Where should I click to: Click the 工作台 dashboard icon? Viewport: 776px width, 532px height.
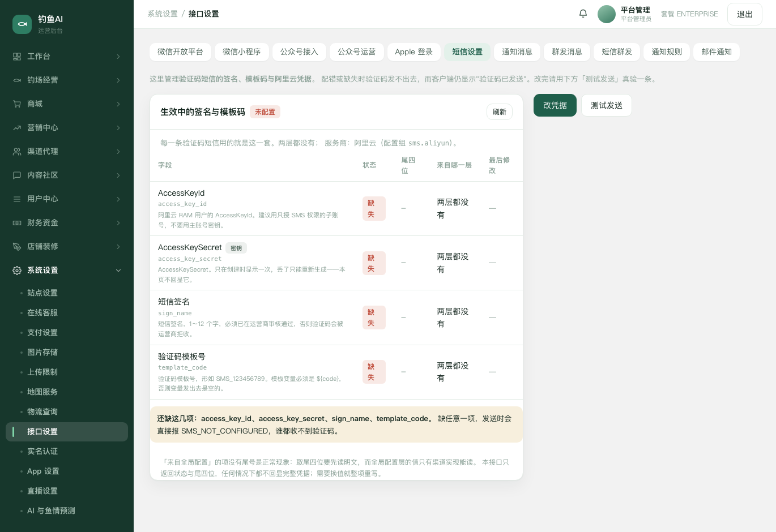[17, 57]
